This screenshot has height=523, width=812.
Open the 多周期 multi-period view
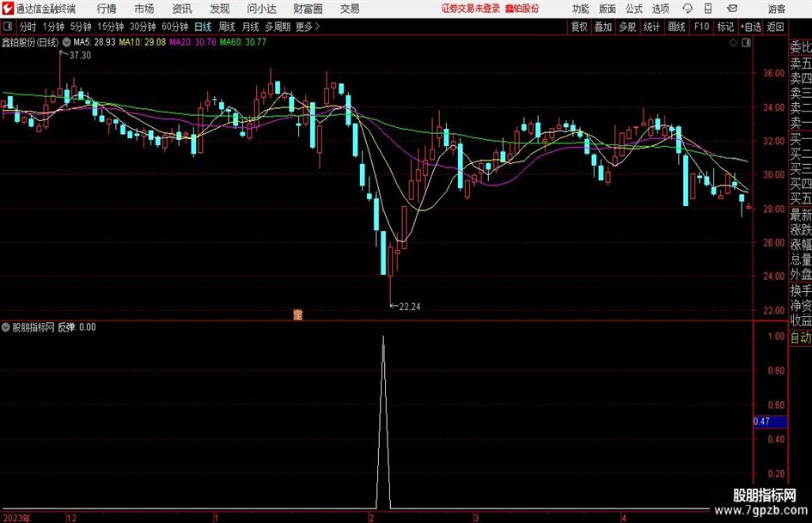click(278, 27)
